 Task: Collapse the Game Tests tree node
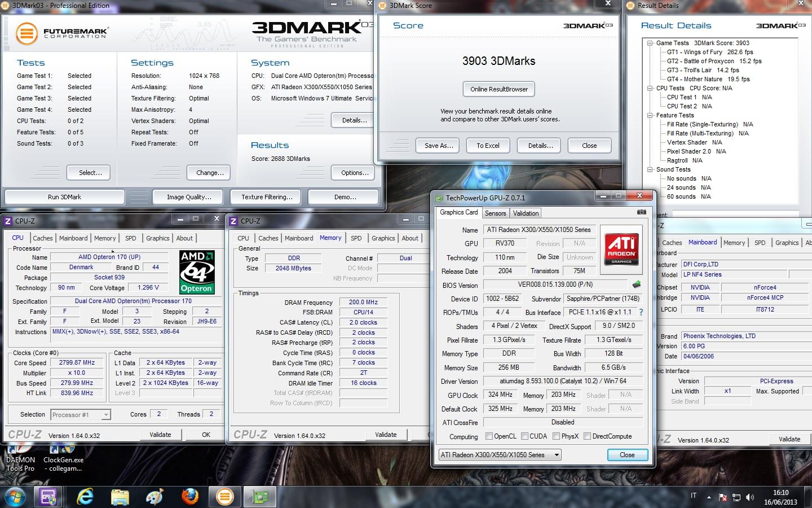[x=650, y=43]
